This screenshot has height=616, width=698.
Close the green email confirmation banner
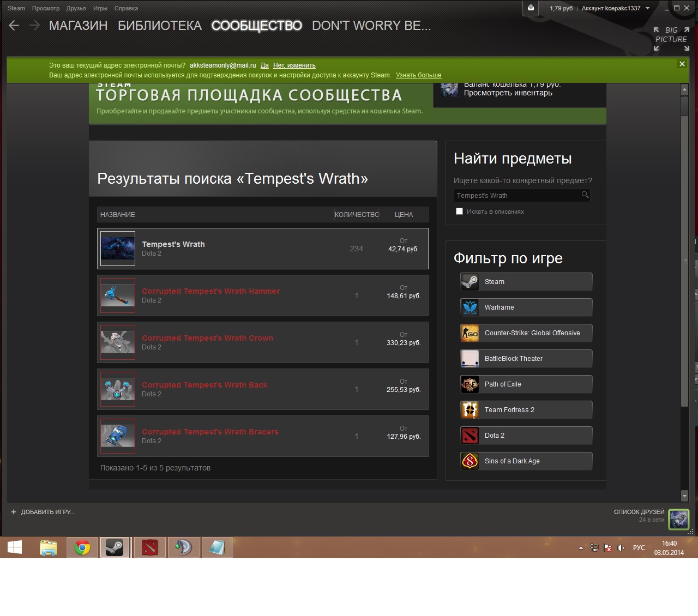682,64
